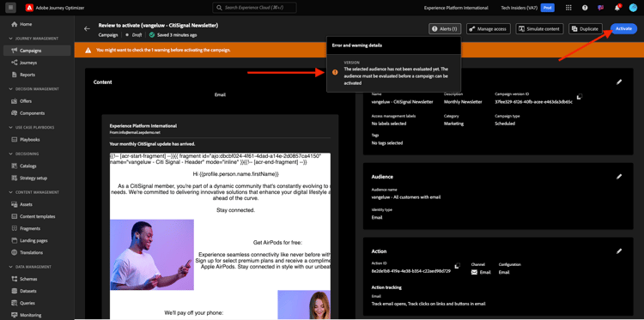The height and width of the screenshot is (320, 644).
Task: Open the user profile avatar
Action: (x=633, y=8)
